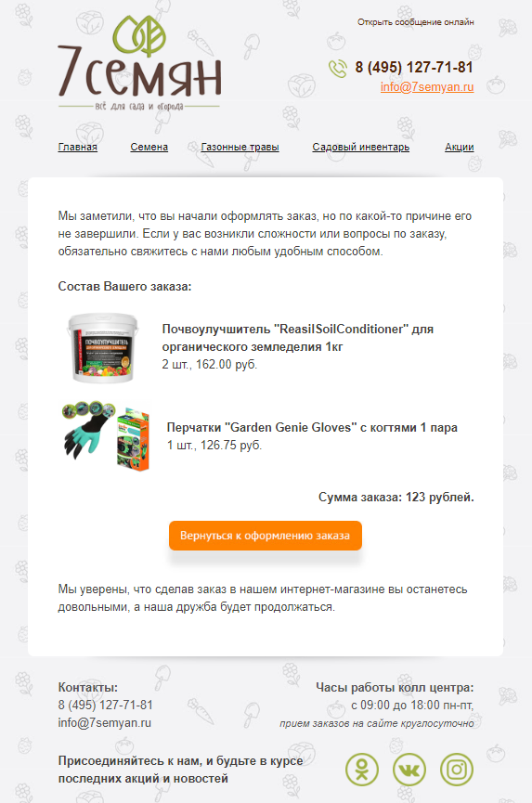
Task: Click the footer contact phone number
Action: (x=106, y=706)
